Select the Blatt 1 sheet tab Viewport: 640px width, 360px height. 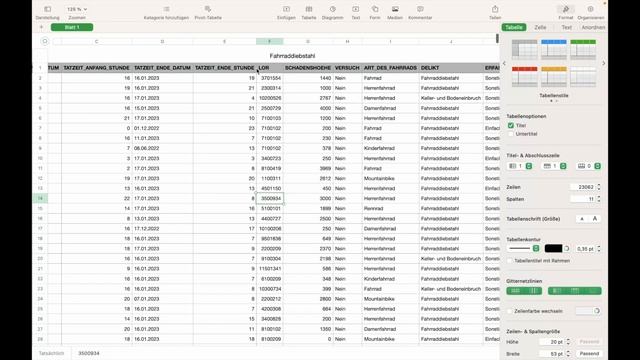72,27
